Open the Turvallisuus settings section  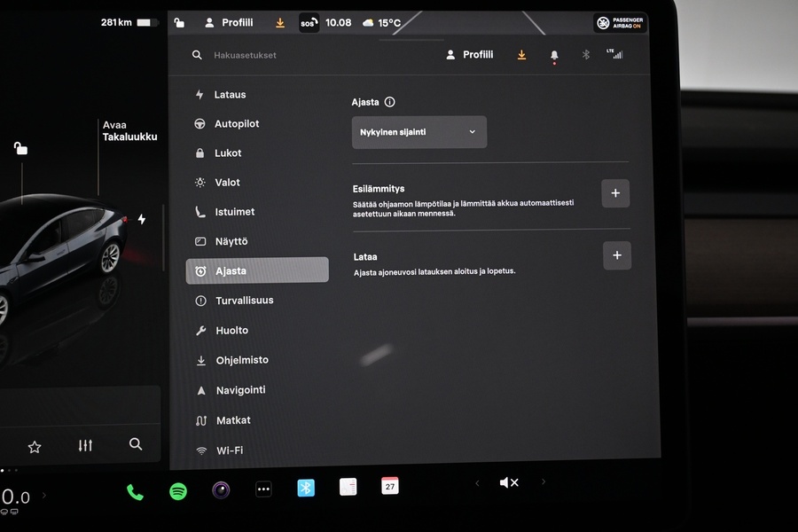click(x=245, y=300)
